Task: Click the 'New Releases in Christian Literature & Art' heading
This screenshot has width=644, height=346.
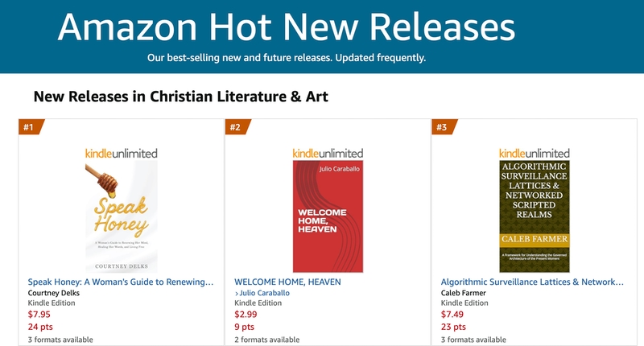Action: [x=181, y=97]
